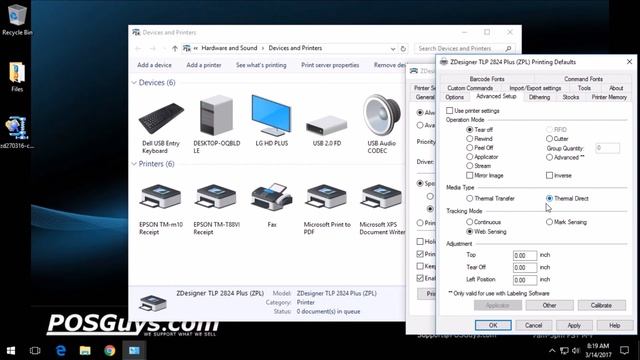This screenshot has width=640, height=360.
Task: Click the back arrow in Devices and Printers
Action: 138,49
